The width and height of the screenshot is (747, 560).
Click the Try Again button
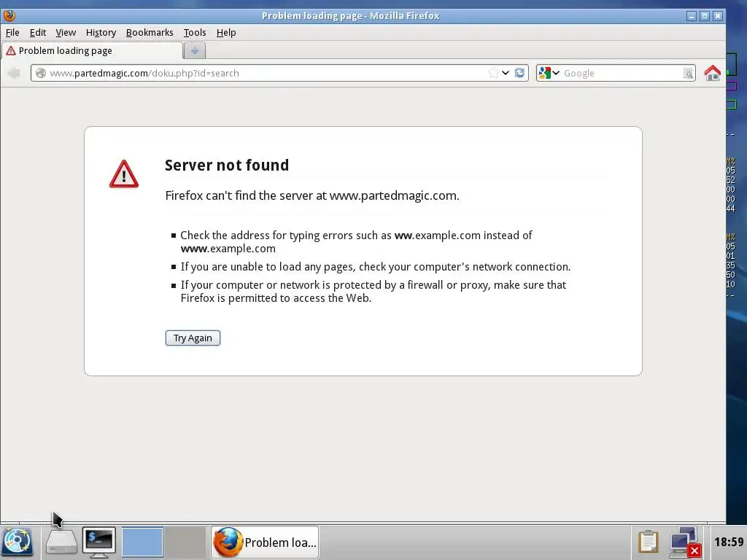[193, 338]
